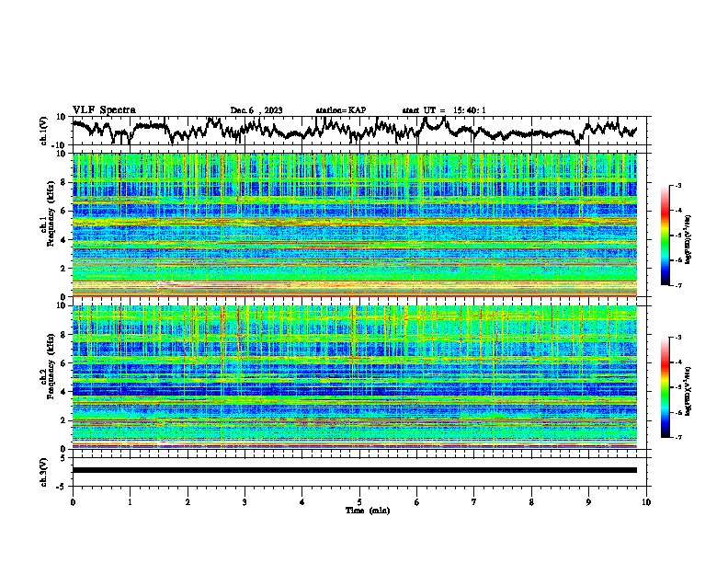Click the "-7" label on ch.1 color scale

point(677,286)
